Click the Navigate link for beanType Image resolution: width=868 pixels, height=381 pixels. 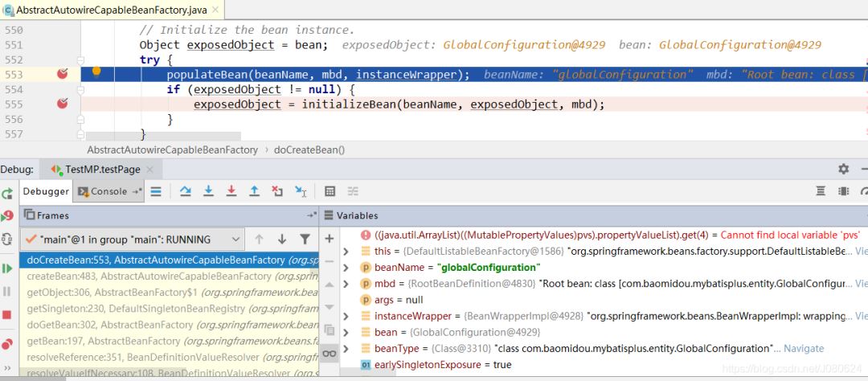(x=803, y=348)
